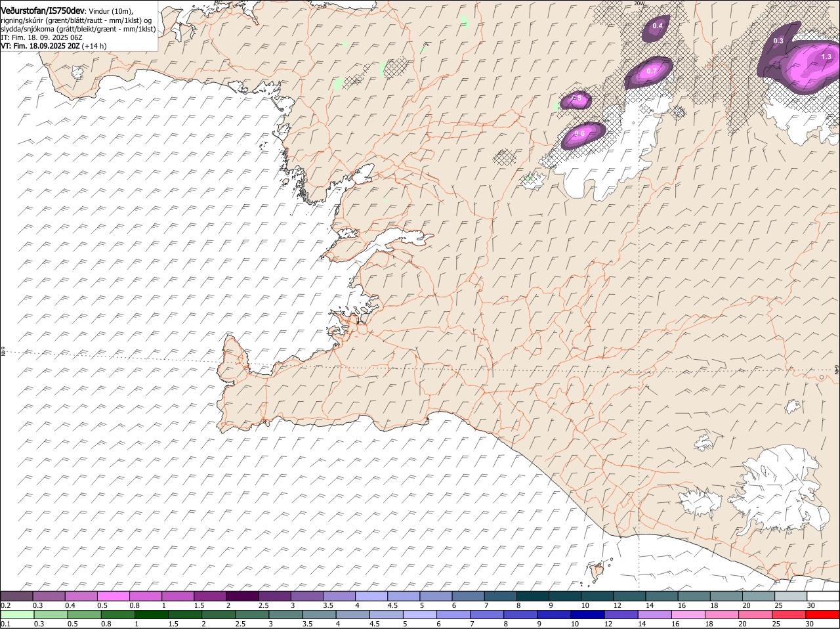840x629 pixels.
Task: Select snow legend swatch for 0.5–0.8
Action: click(x=114, y=596)
